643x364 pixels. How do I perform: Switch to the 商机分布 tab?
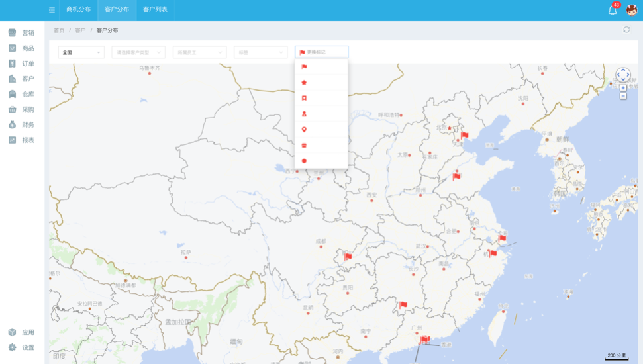(x=78, y=10)
